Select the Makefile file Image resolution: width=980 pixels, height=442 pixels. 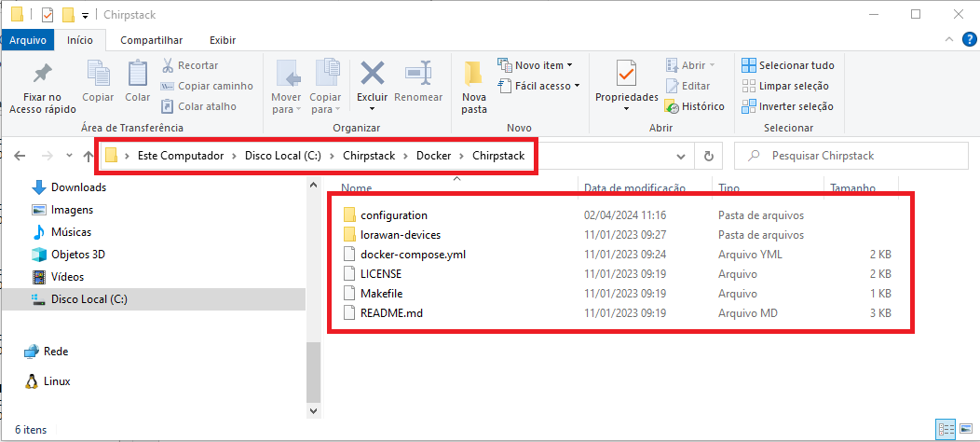click(374, 294)
